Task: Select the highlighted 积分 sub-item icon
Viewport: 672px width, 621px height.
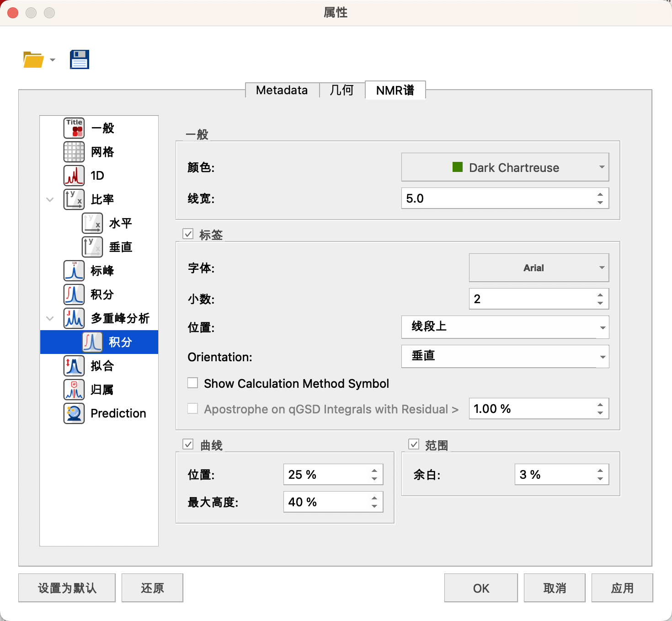Action: pyautogui.click(x=92, y=342)
